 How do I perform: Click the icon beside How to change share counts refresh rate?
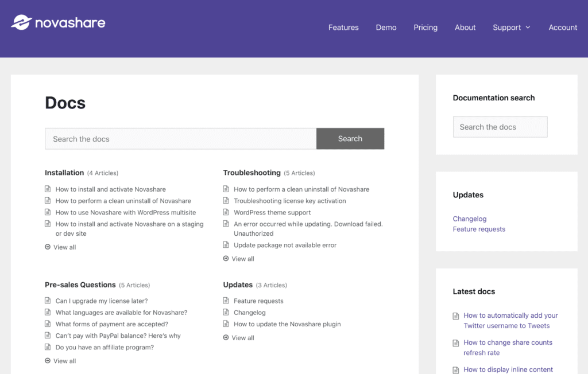pyautogui.click(x=455, y=342)
